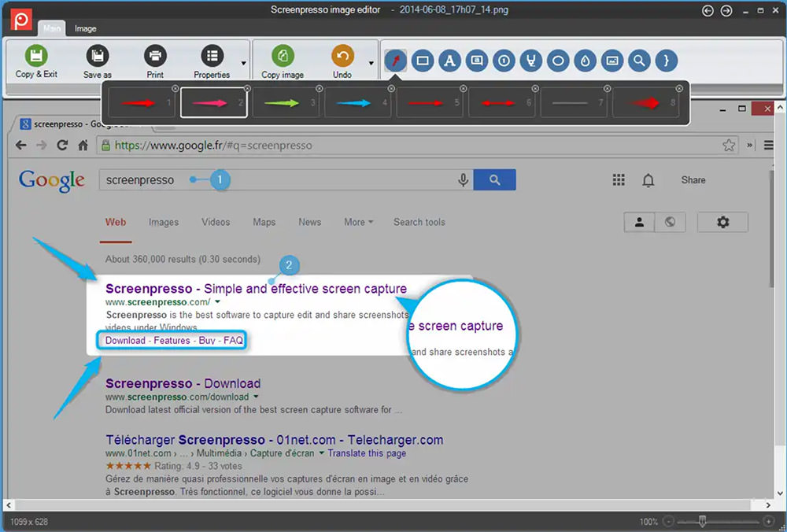Select the Ellipse drawing tool
The height and width of the screenshot is (532, 787).
coord(557,60)
